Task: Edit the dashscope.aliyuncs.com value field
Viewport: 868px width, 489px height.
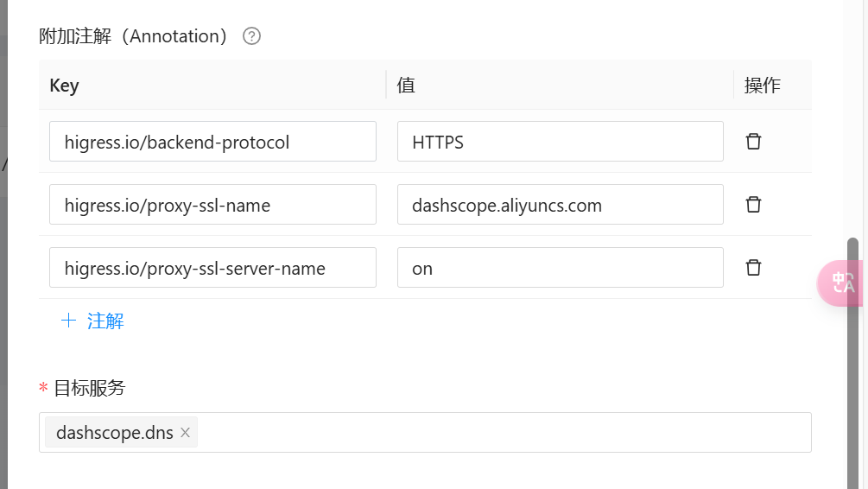Action: 560,205
